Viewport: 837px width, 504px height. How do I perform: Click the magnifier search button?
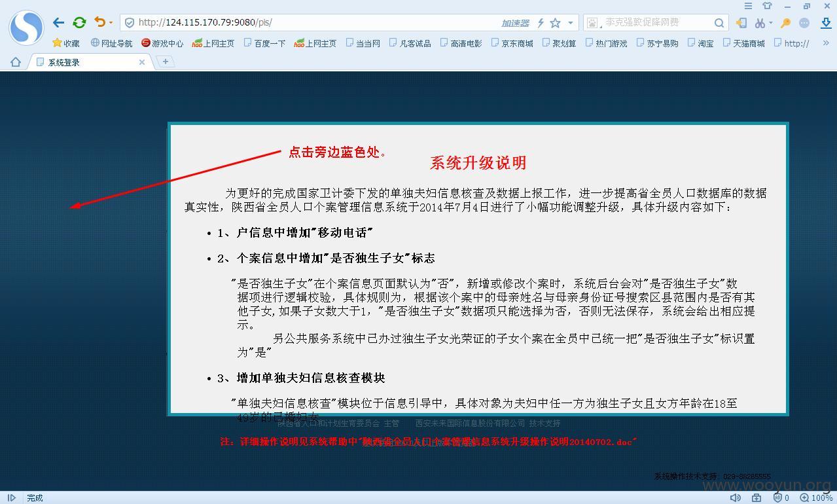pos(719,23)
